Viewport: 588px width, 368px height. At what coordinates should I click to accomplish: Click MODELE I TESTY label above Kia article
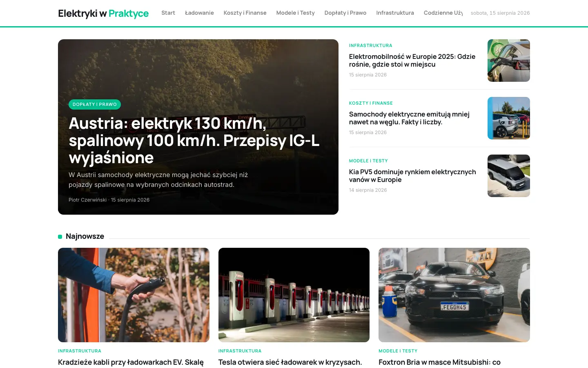click(368, 161)
